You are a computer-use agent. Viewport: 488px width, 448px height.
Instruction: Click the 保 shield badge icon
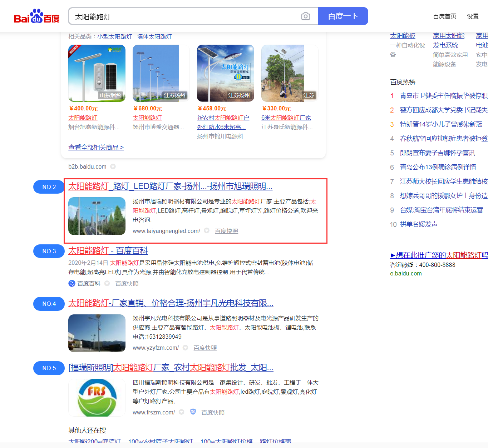click(x=193, y=412)
